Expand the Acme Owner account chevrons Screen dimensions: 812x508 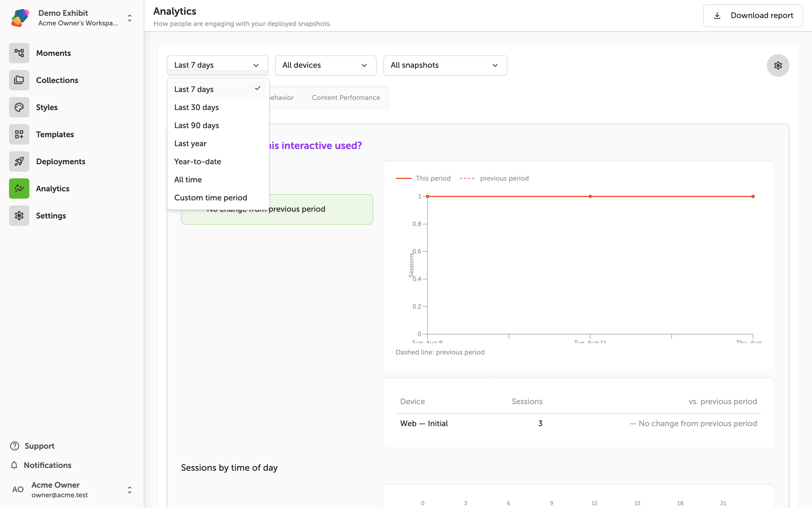129,490
